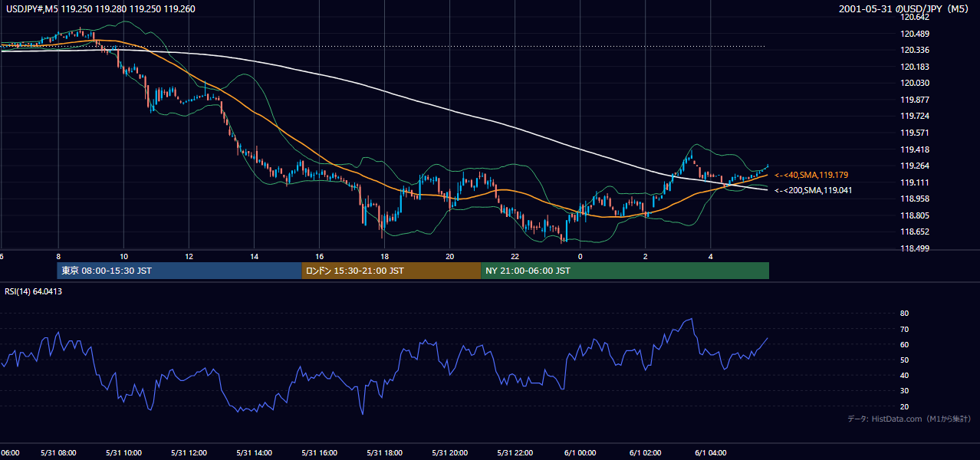
Task: Click RSI scale value 60
Action: [904, 344]
